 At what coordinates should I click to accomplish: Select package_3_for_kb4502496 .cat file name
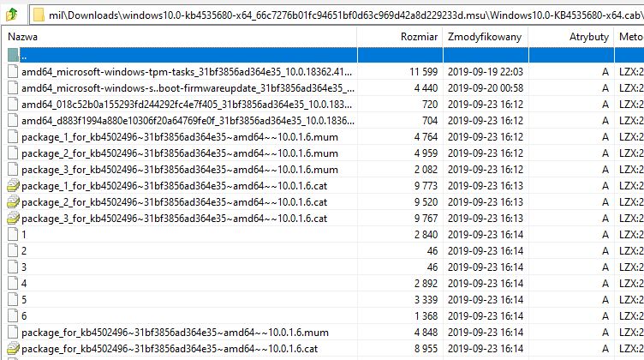point(174,219)
